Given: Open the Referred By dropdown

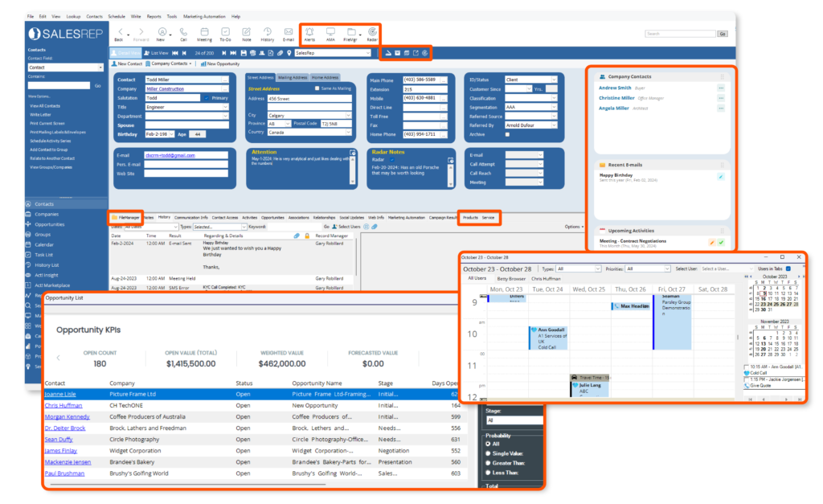Looking at the screenshot, I should [554, 125].
